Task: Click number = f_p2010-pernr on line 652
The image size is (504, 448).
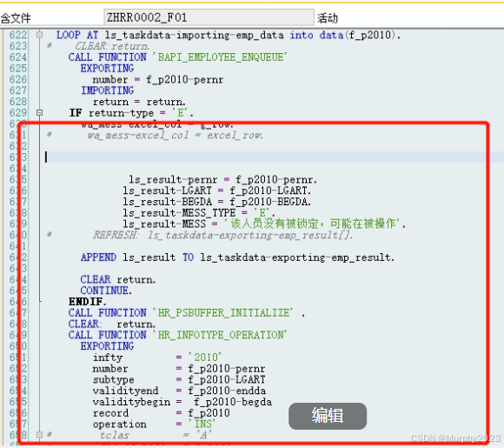Action: coord(179,369)
